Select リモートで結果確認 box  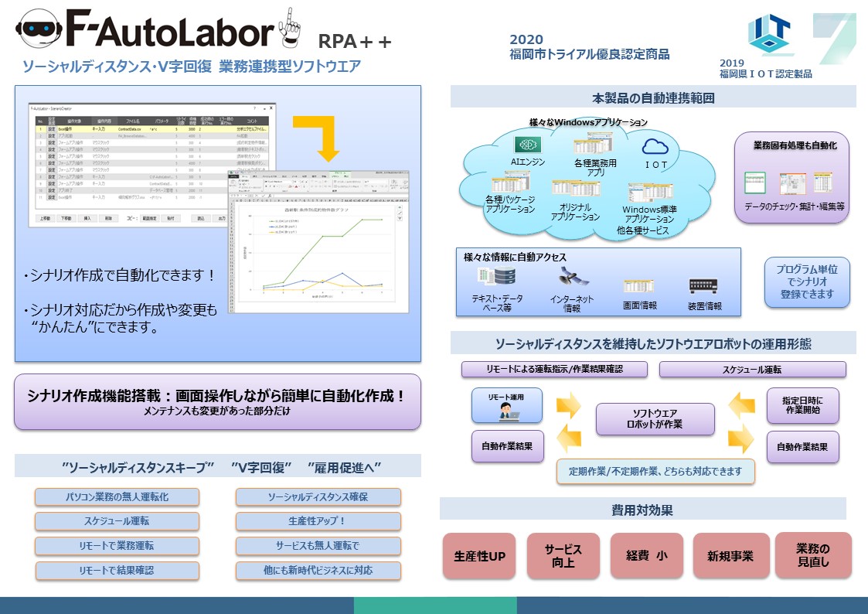click(x=117, y=570)
